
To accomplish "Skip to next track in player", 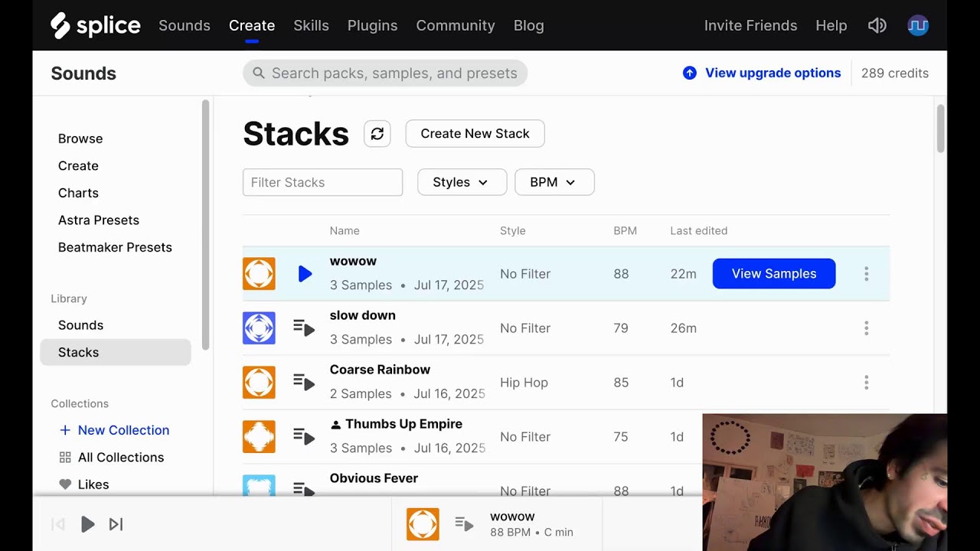I will pos(116,524).
